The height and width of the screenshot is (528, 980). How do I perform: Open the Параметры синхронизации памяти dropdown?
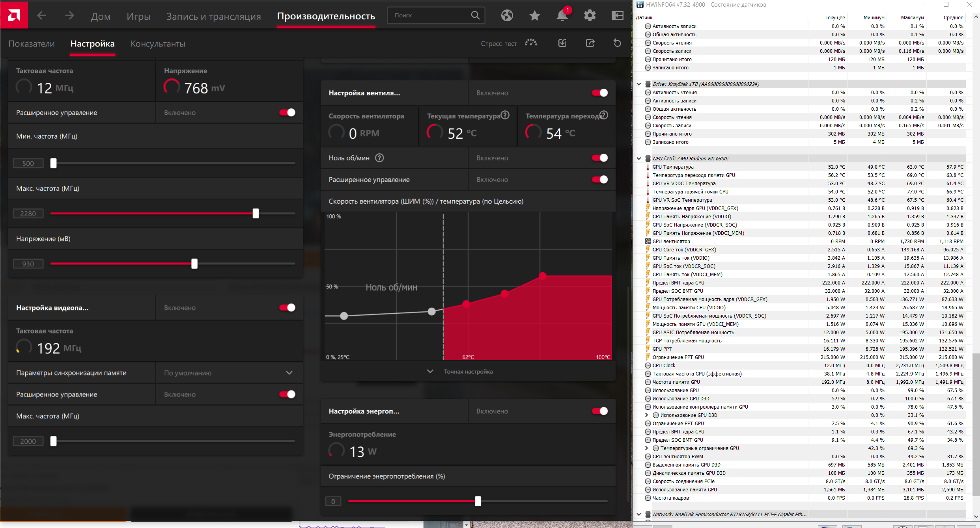point(229,373)
